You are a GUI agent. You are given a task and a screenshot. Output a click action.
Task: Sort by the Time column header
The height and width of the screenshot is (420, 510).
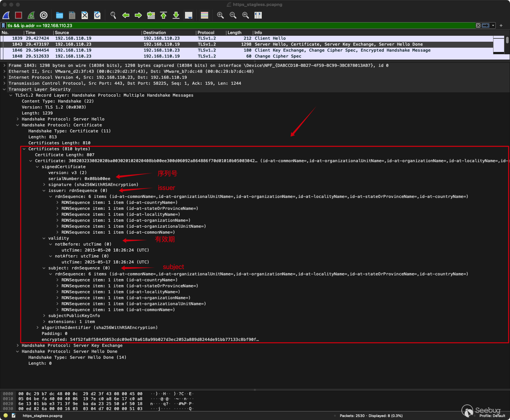39,33
